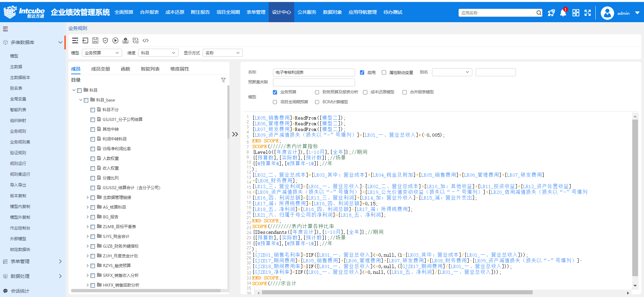This screenshot has height=297, width=644.
Task: Click 规则运行 in the left sidebar
Action: click(x=18, y=164)
